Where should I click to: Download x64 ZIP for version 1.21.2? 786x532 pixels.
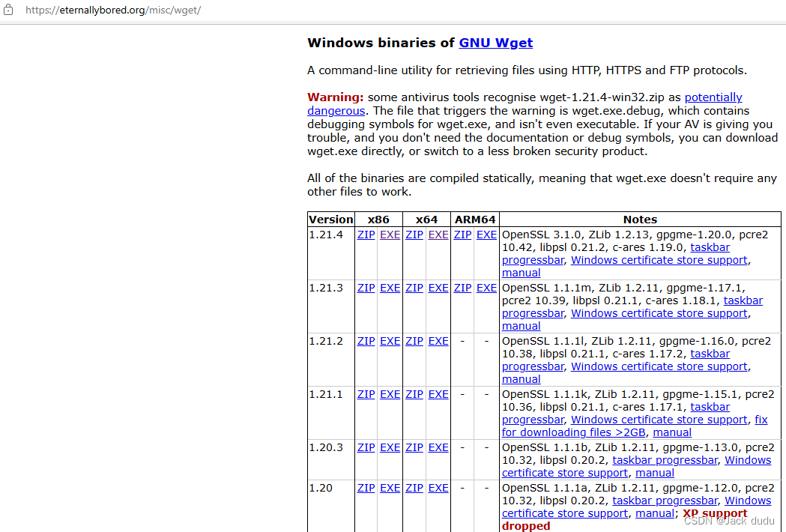click(x=414, y=341)
